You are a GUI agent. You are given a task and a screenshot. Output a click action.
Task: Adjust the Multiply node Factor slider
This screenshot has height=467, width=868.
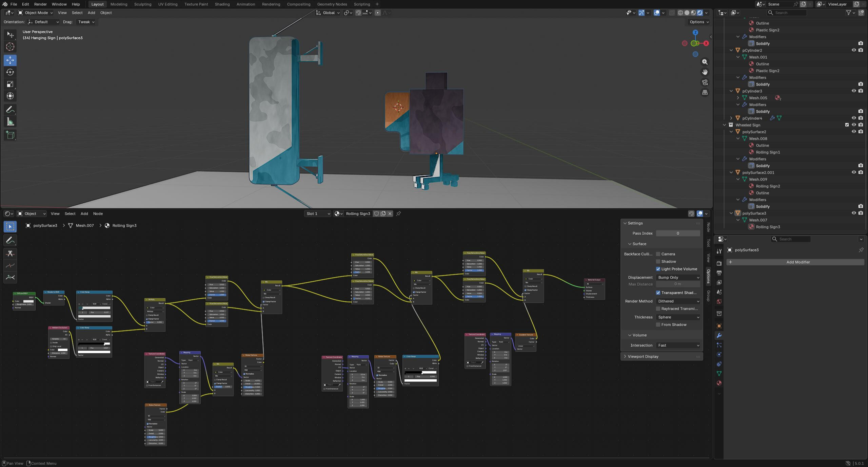coord(155,322)
